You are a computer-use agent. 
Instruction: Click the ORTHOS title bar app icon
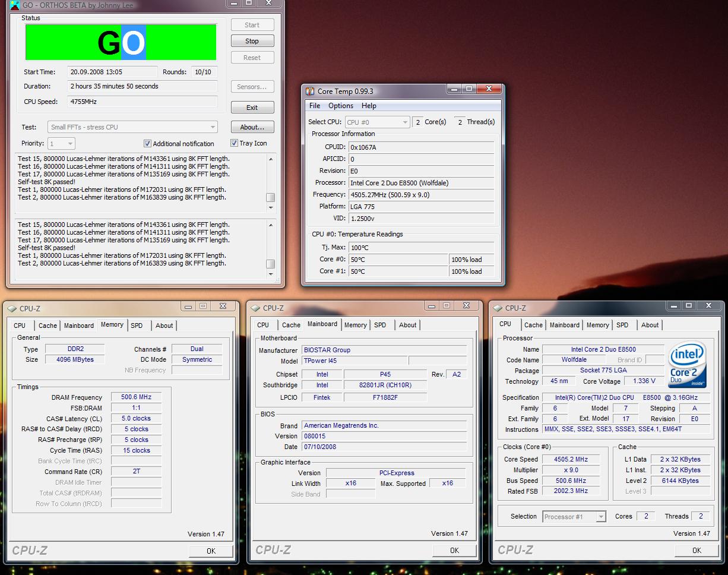coord(14,5)
